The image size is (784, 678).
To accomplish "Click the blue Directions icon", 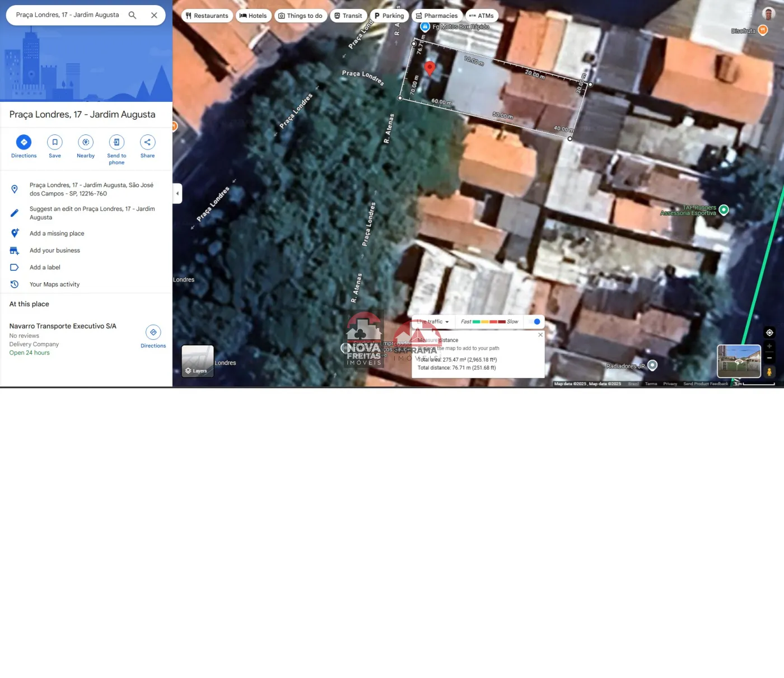I will (24, 142).
